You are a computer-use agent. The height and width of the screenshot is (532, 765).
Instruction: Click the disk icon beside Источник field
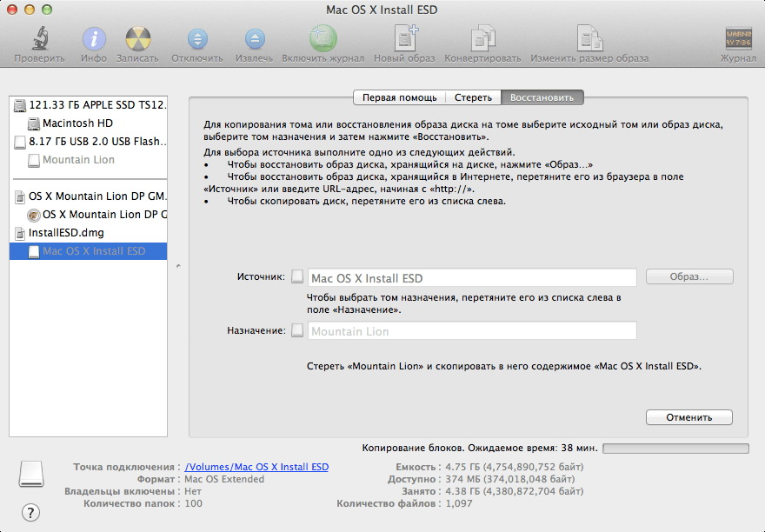[297, 276]
